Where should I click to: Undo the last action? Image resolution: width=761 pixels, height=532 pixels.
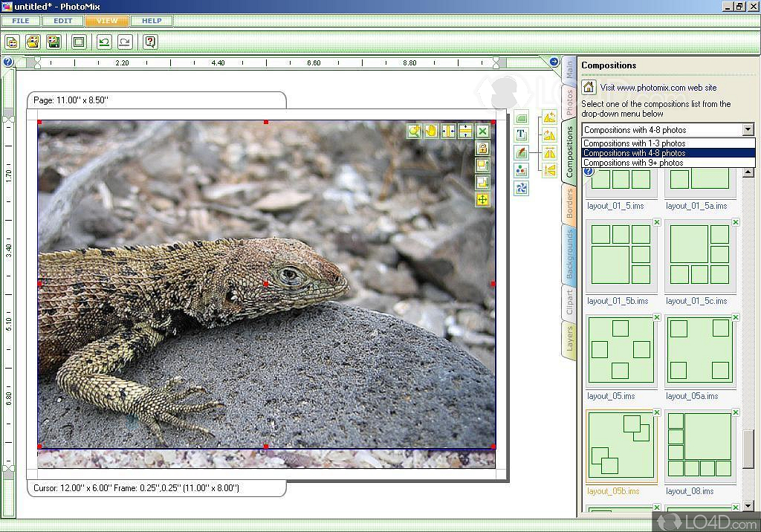coord(103,42)
